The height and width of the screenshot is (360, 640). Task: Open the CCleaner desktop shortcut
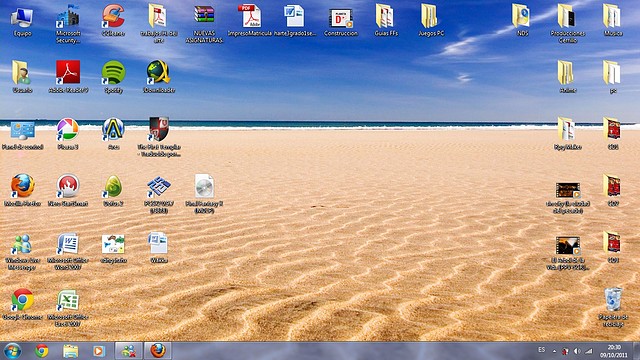pos(113,16)
